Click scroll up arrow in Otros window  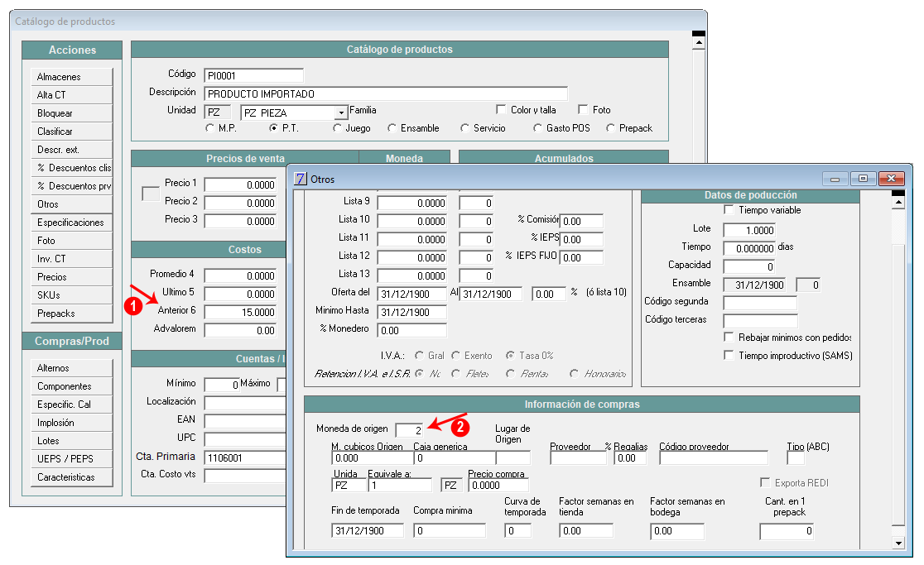898,203
